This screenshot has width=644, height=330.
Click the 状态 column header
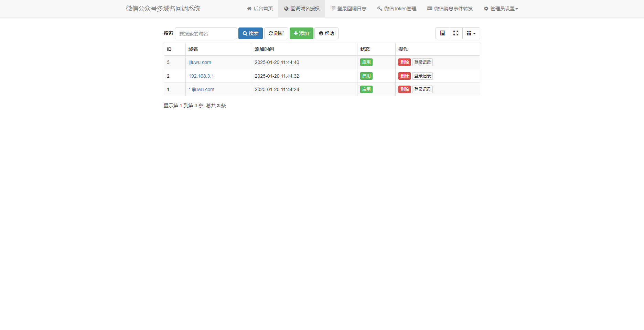pos(376,49)
